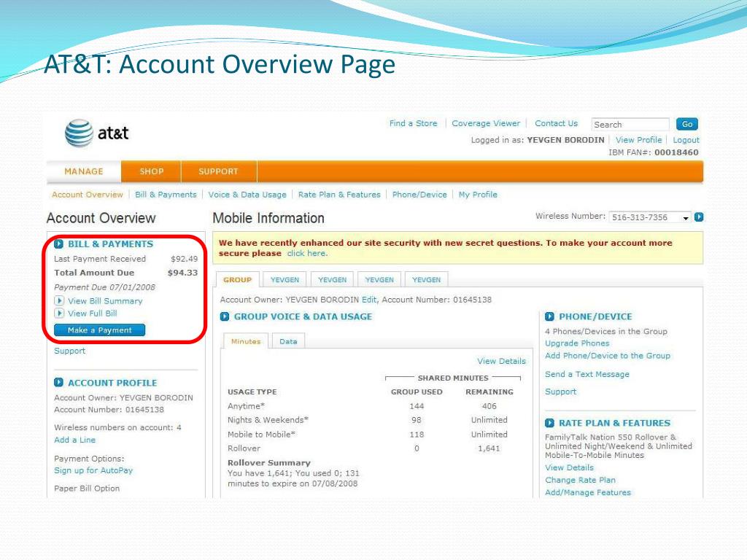The width and height of the screenshot is (747, 560).
Task: Click the Rate Plan & Features arrow icon
Action: pyautogui.click(x=550, y=423)
